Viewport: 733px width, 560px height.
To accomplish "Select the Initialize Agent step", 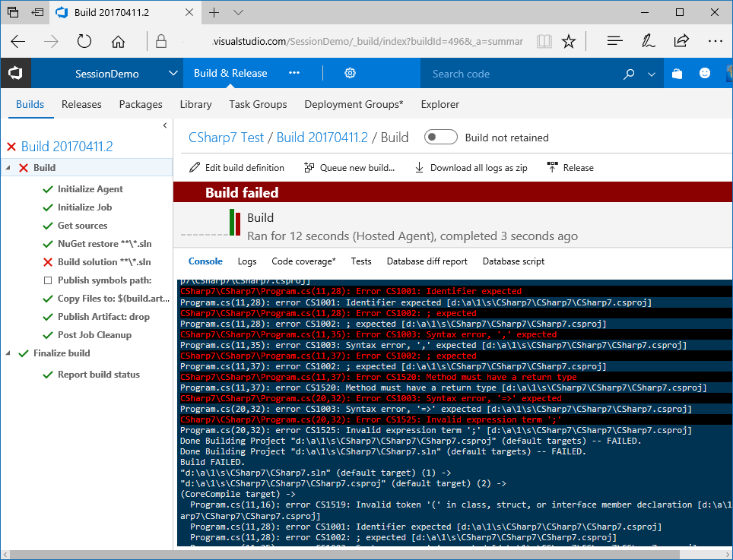I will [90, 188].
